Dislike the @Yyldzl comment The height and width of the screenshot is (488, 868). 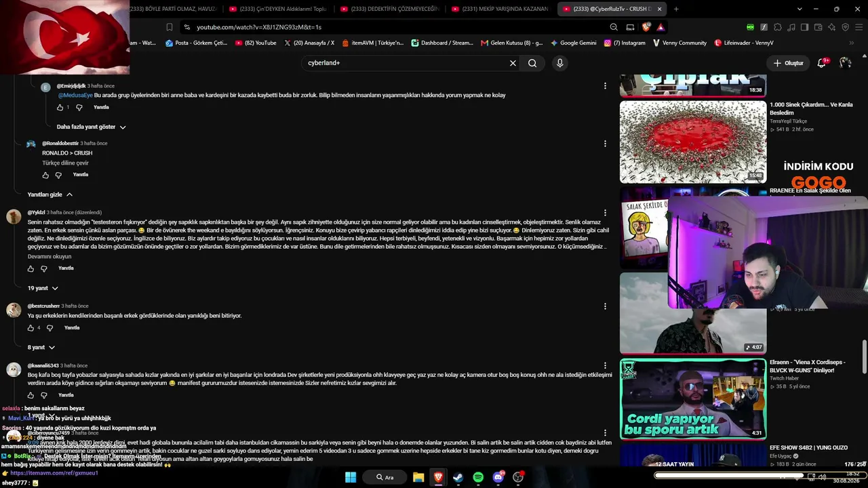pos(43,268)
